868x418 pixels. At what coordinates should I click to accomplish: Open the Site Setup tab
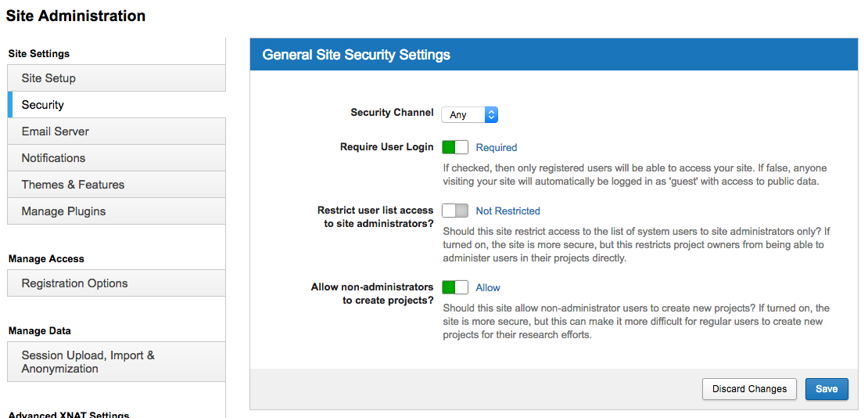pos(117,78)
